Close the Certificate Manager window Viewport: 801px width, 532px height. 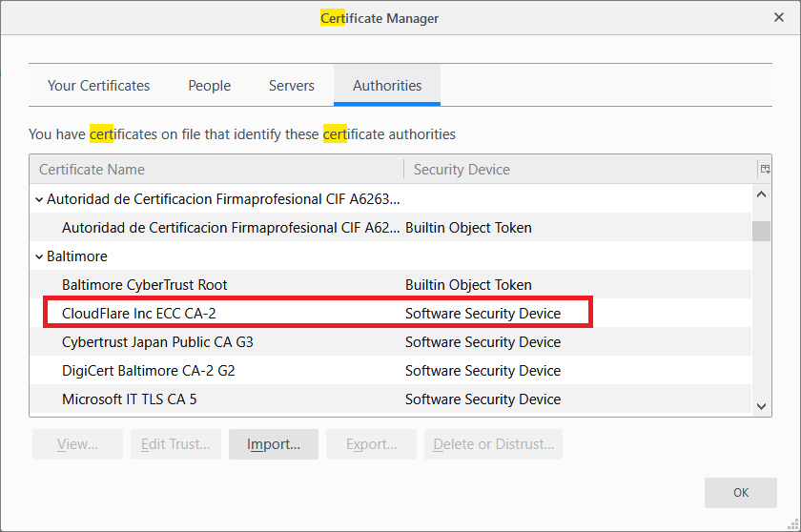(x=778, y=17)
